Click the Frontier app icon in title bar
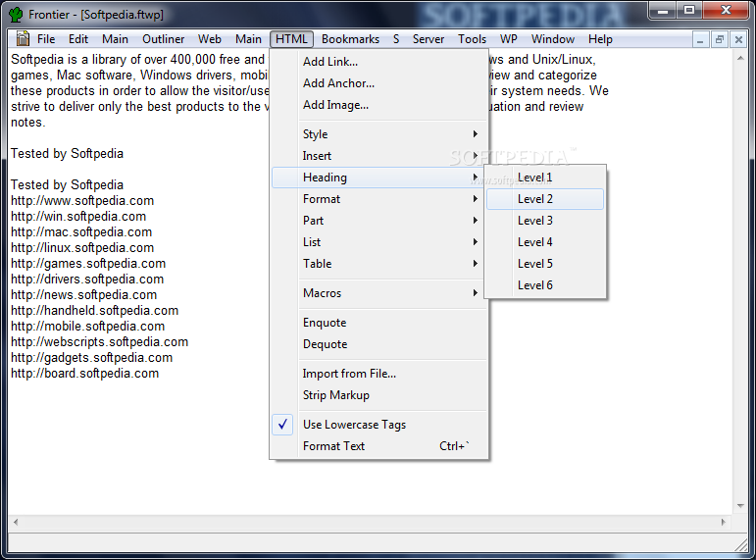Screen dimensions: 756x560 (x=16, y=15)
